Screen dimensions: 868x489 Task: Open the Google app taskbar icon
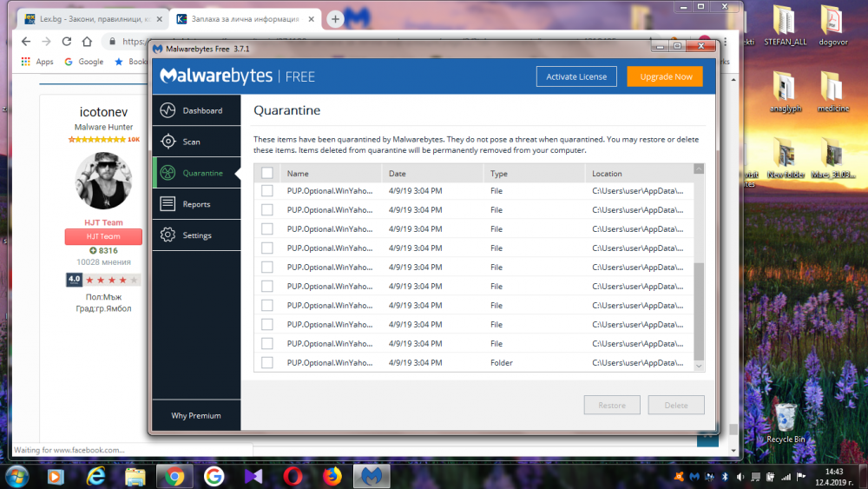point(214,477)
